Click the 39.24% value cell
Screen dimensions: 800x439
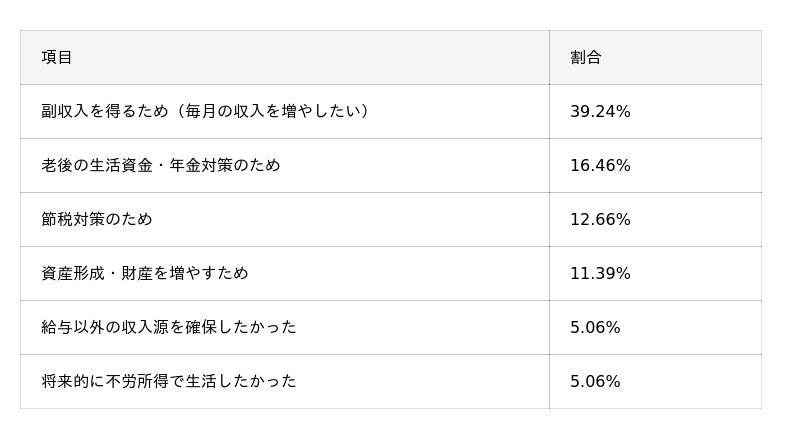[x=600, y=112]
